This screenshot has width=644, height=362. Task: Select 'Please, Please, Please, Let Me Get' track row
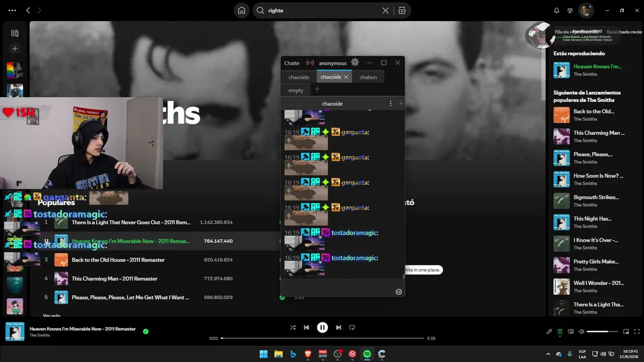coord(130,298)
